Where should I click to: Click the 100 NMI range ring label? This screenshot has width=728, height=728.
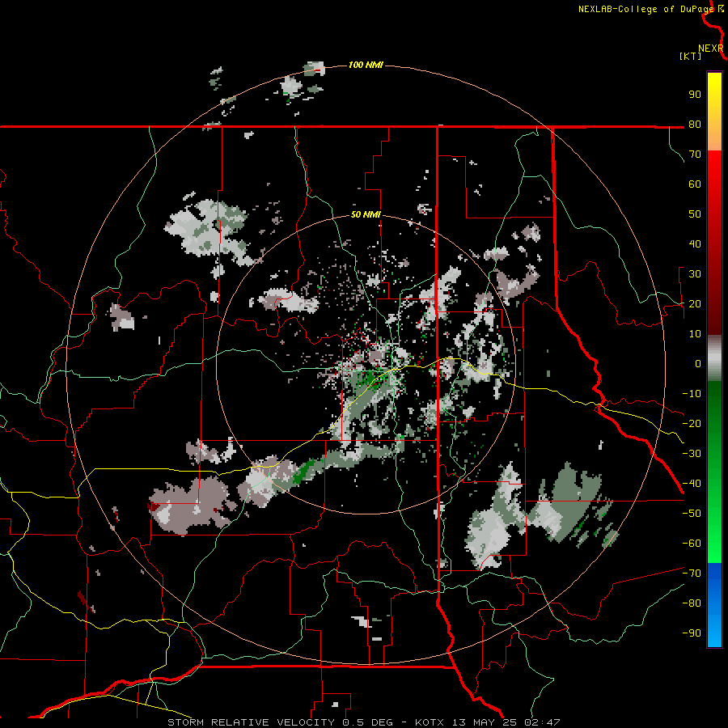point(366,65)
